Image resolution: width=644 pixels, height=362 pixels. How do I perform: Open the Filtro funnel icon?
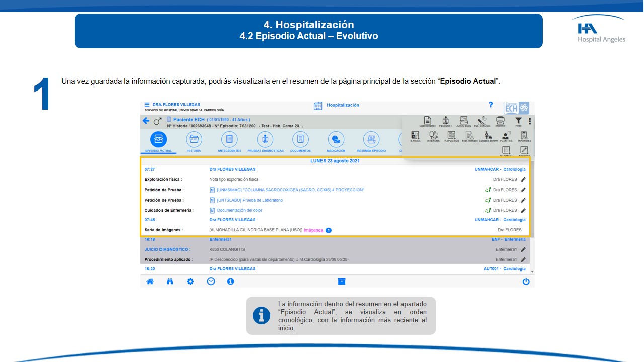518,121
